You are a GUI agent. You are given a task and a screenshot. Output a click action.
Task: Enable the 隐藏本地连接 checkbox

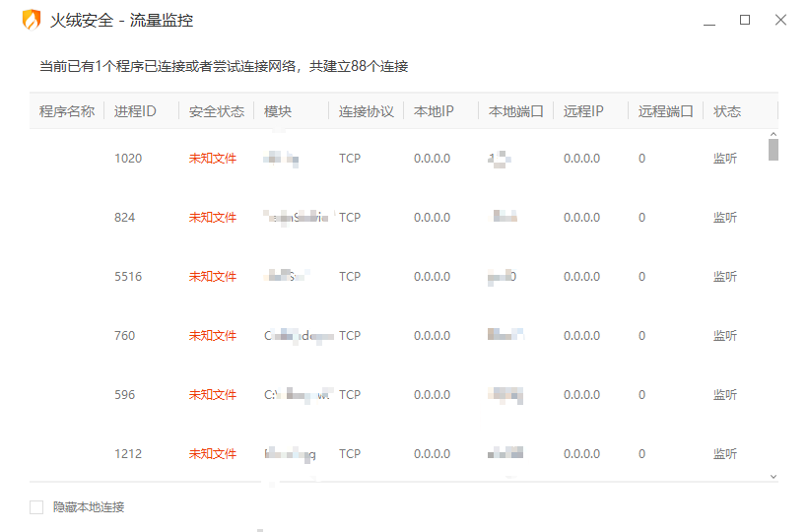coord(36,507)
